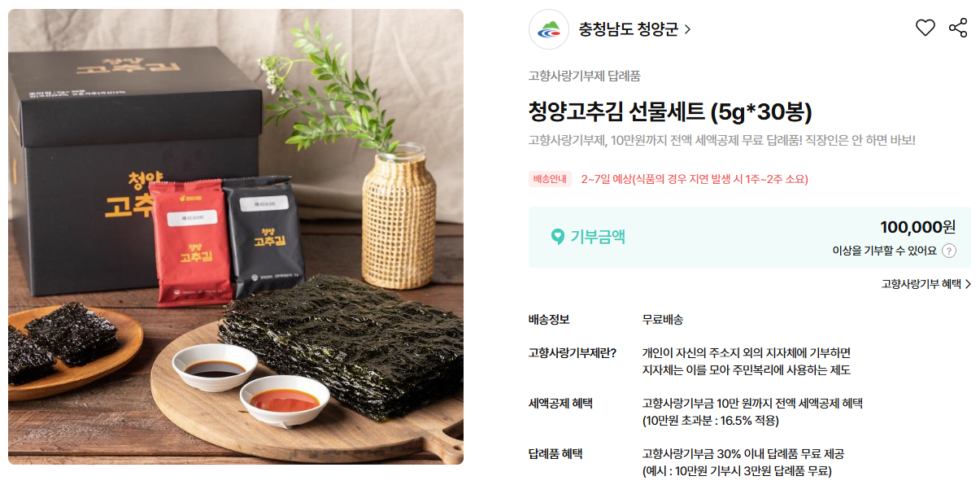Select the 고향사랑기부제란? row label
This screenshot has width=980, height=485.
point(573,353)
